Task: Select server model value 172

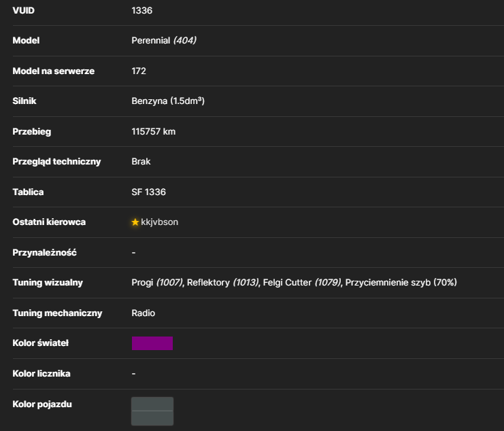Action: point(139,71)
